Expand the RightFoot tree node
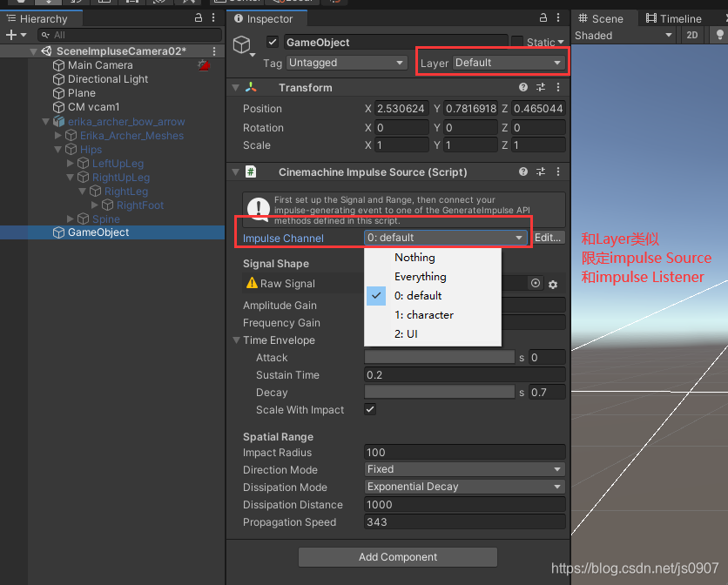Viewport: 728px width, 585px height. point(95,205)
